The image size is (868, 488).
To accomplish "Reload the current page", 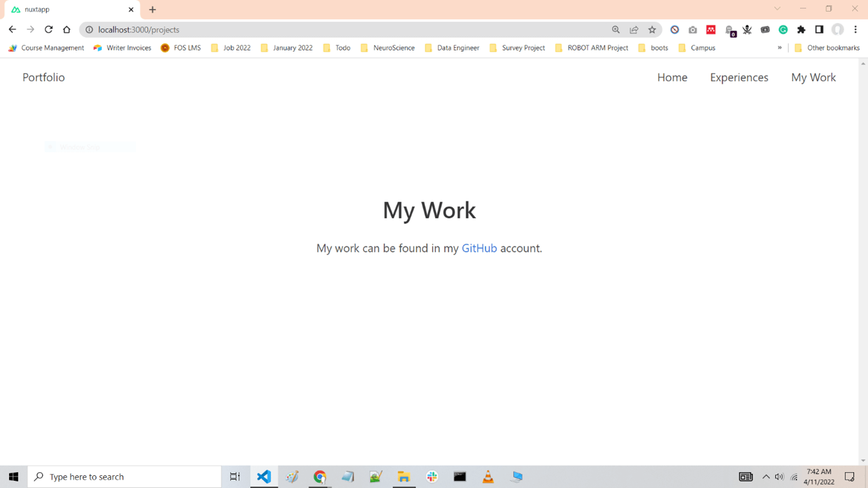I will click(x=49, y=30).
